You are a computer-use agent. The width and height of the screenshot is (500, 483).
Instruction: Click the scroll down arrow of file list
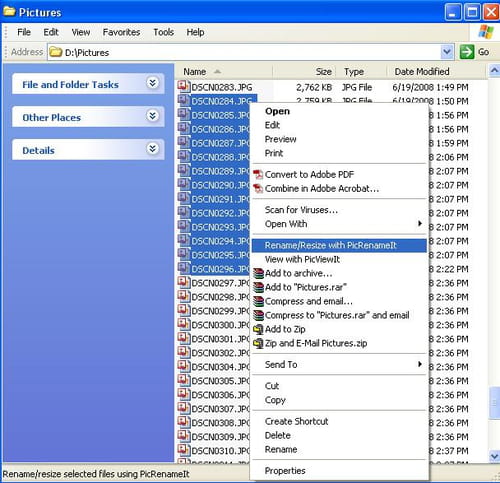(494, 456)
